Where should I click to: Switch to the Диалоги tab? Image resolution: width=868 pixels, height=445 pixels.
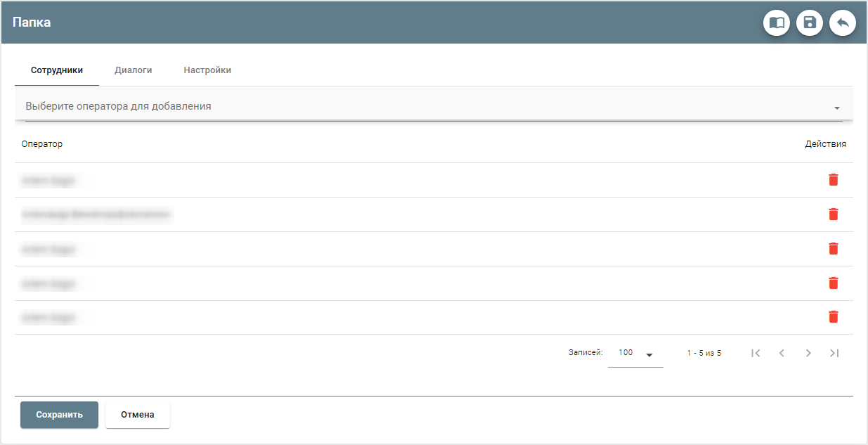tap(133, 70)
